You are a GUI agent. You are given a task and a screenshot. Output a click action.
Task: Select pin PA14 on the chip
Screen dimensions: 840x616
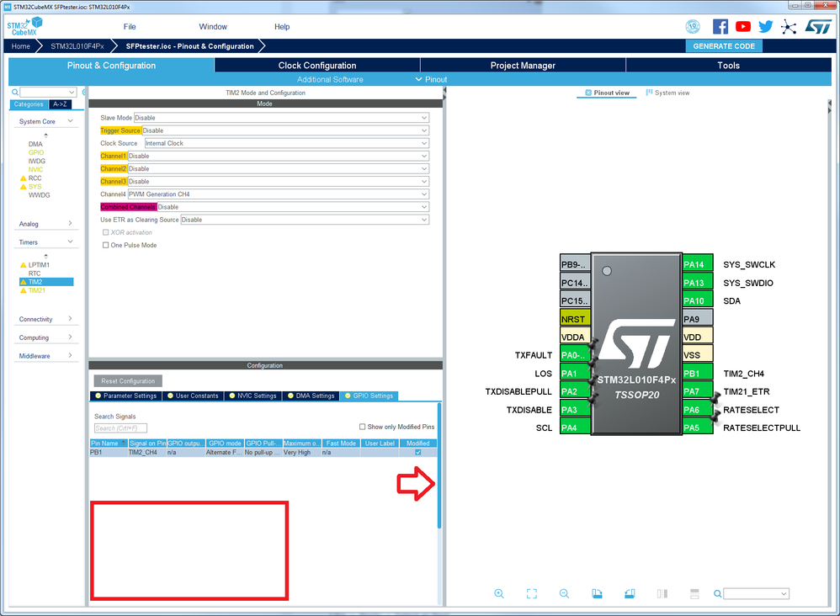tap(698, 264)
